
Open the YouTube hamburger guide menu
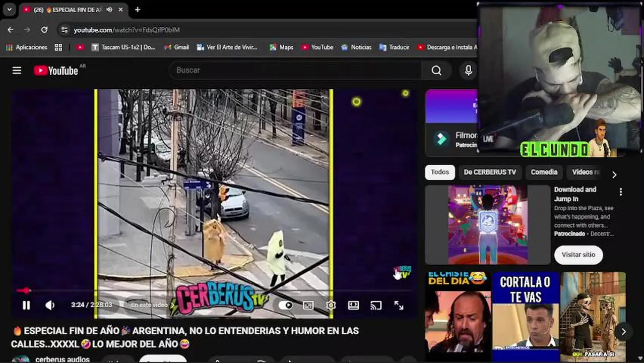[17, 71]
